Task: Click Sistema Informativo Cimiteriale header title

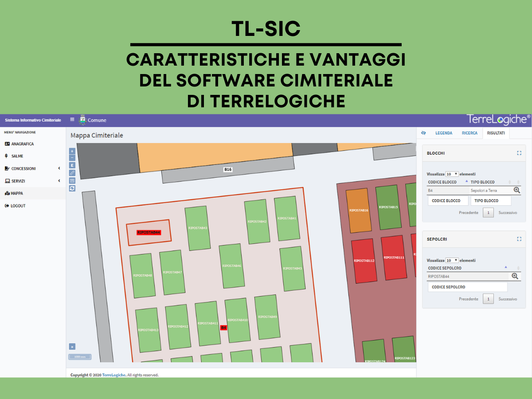Action: 33,120
